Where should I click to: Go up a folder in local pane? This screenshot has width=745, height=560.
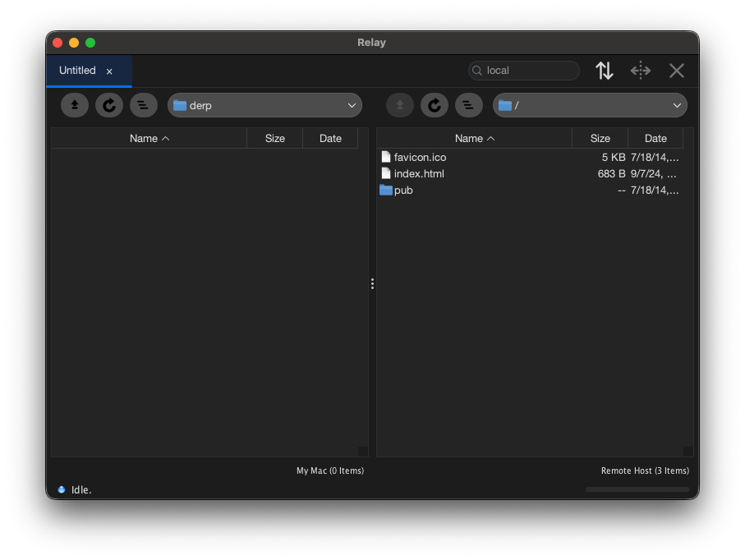coord(75,105)
